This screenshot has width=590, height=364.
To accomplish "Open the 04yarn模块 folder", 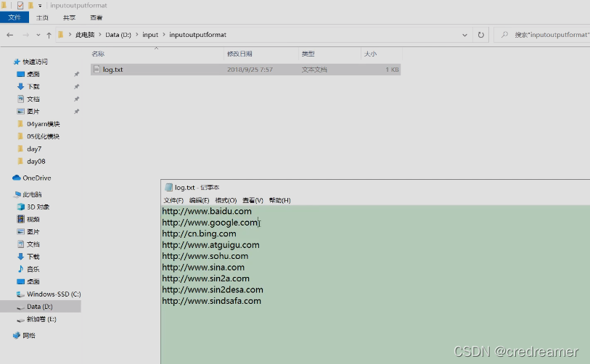I will pyautogui.click(x=43, y=124).
